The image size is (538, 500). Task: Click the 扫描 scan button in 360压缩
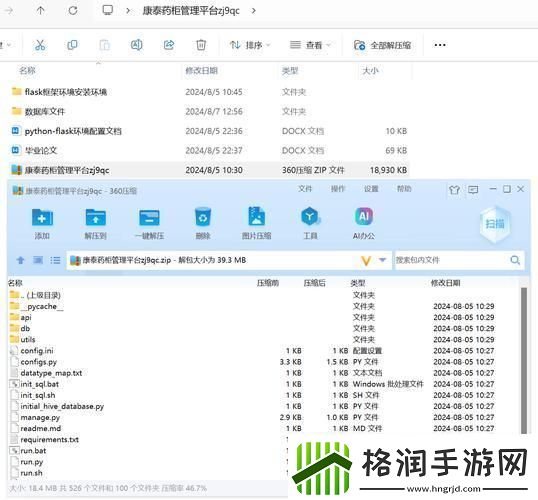click(495, 224)
